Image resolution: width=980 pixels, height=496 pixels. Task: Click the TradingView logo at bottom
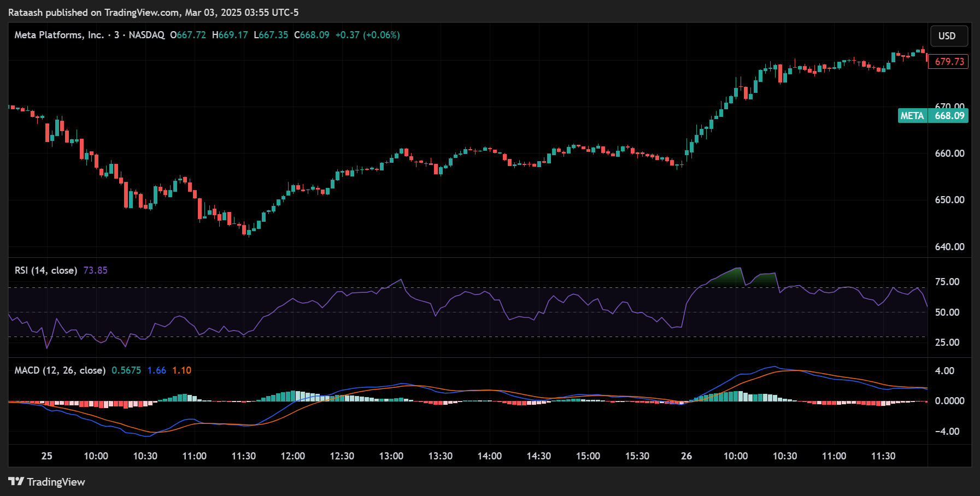tap(47, 482)
